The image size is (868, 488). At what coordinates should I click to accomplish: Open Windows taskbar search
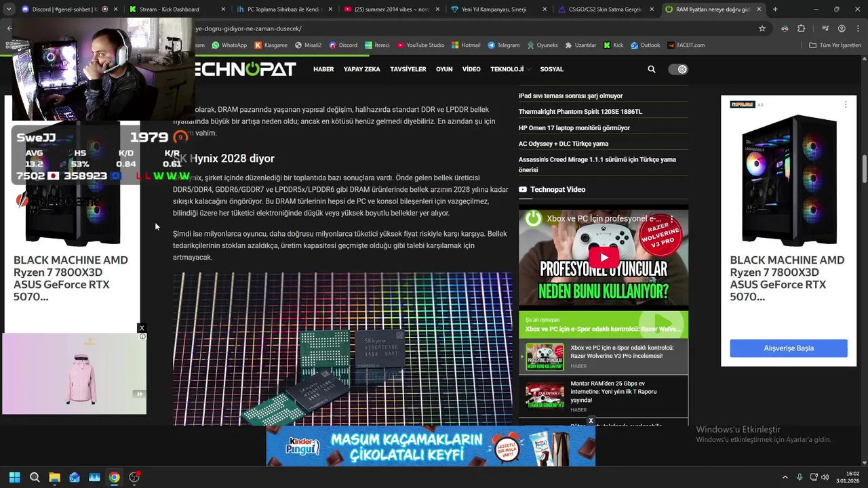[35, 477]
